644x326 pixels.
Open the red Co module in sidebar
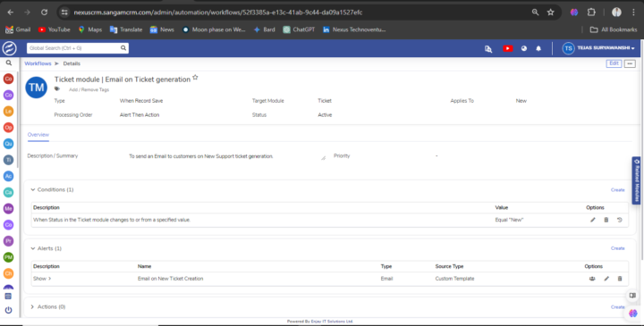(8, 79)
